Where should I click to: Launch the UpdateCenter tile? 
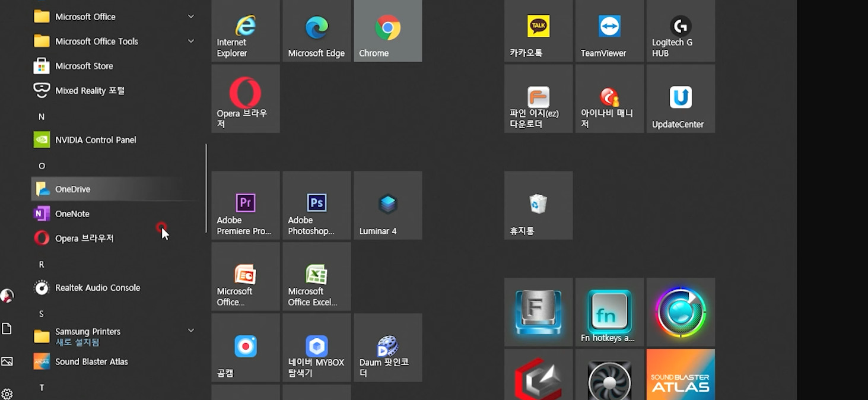[x=681, y=99]
